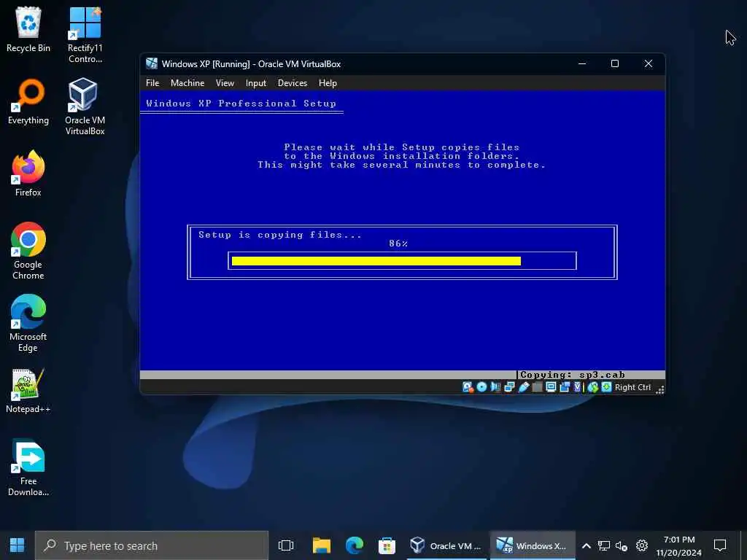747x560 pixels.
Task: Click the 'Setup is copying files...' text
Action: point(280,235)
